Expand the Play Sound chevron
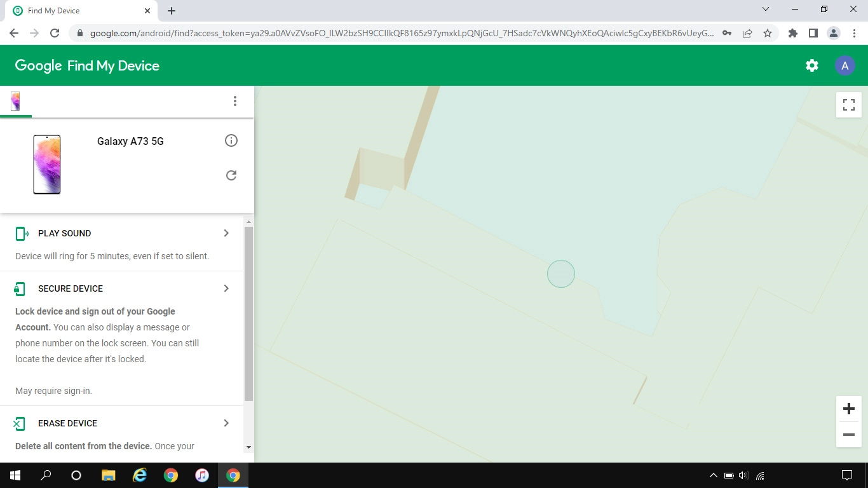Viewport: 868px width, 488px height. (226, 233)
